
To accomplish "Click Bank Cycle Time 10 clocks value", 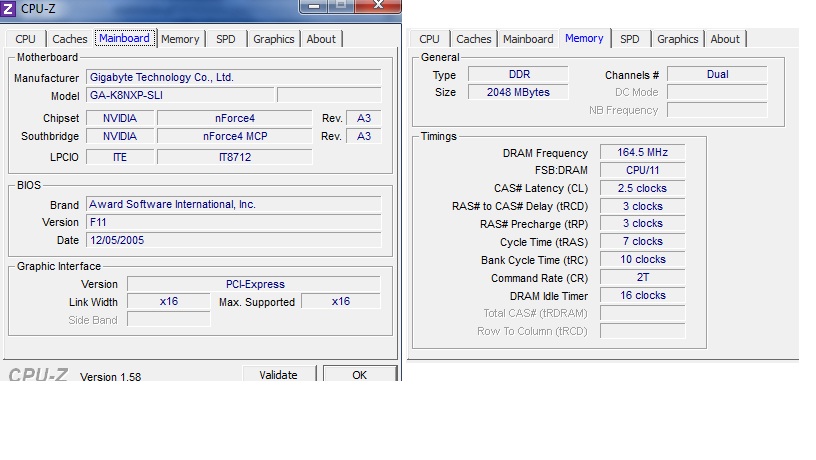I will tap(643, 260).
